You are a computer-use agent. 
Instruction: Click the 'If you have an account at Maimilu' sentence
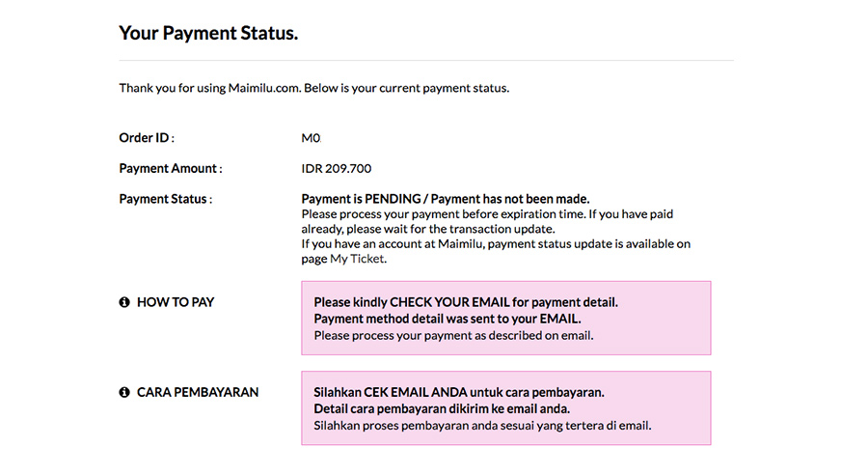point(496,251)
